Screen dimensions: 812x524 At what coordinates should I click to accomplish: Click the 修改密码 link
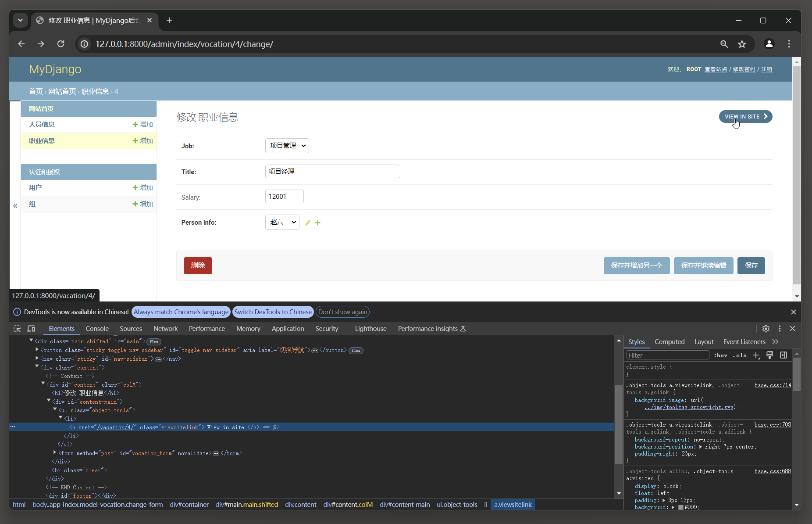pos(744,69)
